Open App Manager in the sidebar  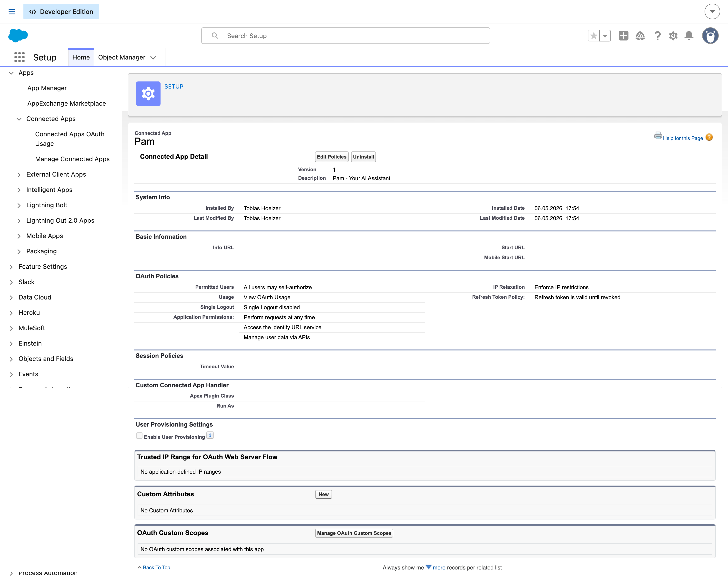tap(47, 88)
